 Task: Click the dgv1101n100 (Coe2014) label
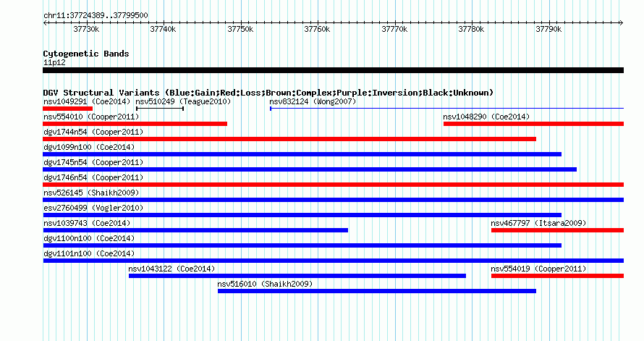point(89,253)
